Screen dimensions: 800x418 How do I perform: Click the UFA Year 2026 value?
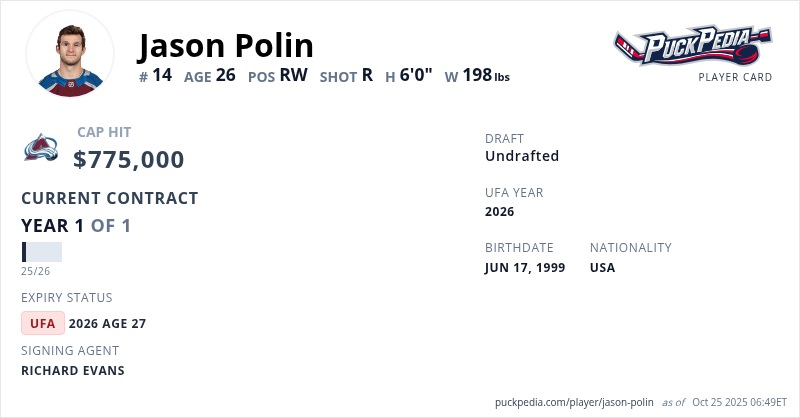[x=499, y=211]
